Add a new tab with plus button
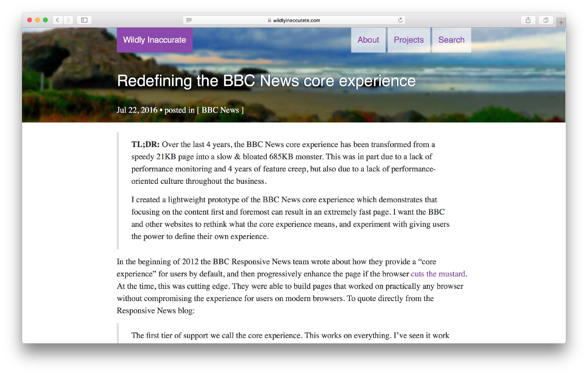 point(561,23)
